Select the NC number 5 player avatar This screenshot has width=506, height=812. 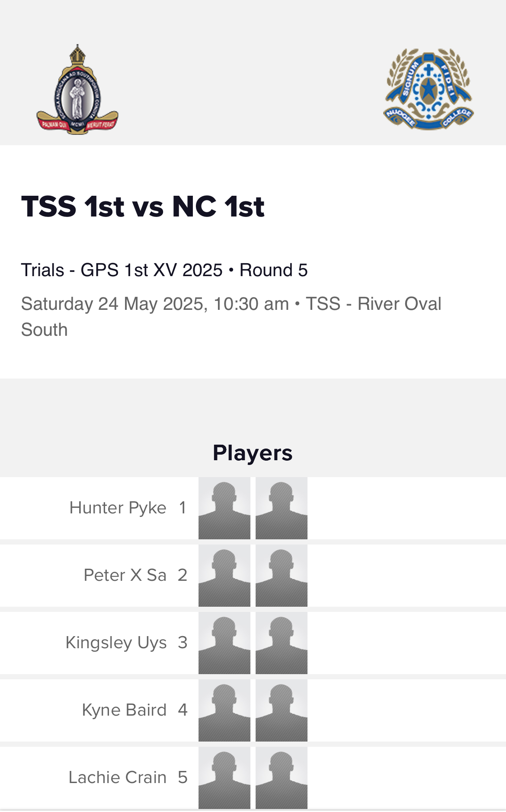tap(282, 778)
